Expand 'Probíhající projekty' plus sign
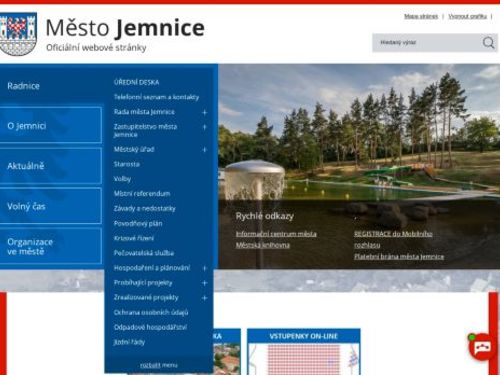500x375 pixels. click(205, 283)
